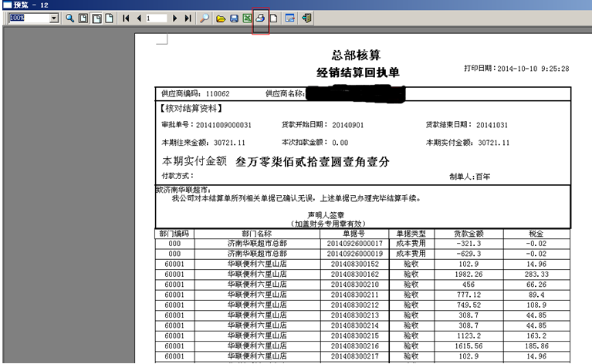Click document number 20140926000019
The width and height of the screenshot is (592, 364).
click(x=355, y=254)
